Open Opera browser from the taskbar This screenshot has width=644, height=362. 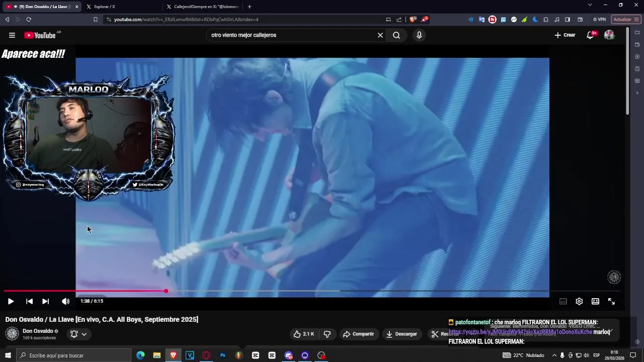[206, 355]
